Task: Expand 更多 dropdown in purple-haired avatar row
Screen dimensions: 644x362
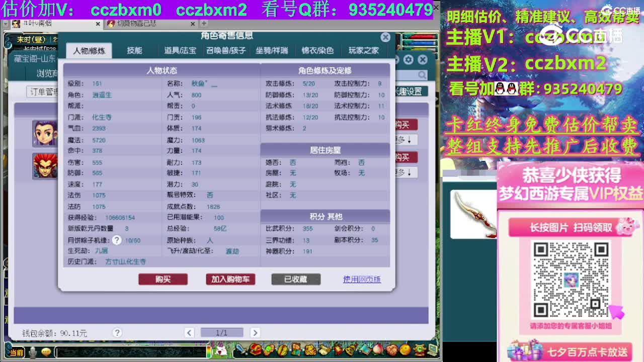Action: click(406, 140)
